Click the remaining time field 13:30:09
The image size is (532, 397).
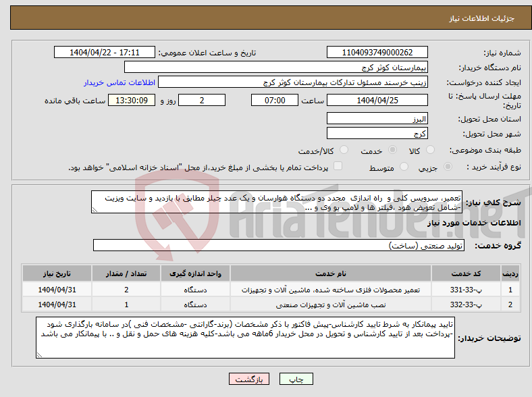132,100
